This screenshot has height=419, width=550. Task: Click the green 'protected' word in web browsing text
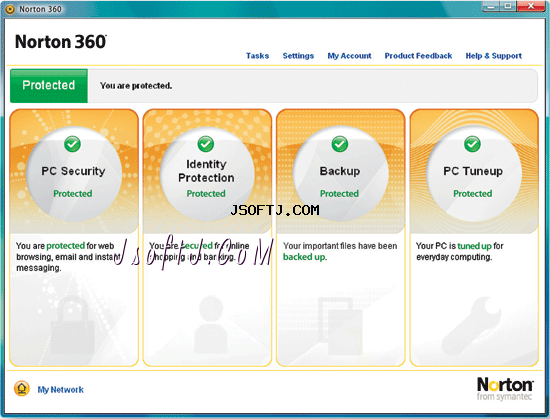66,246
